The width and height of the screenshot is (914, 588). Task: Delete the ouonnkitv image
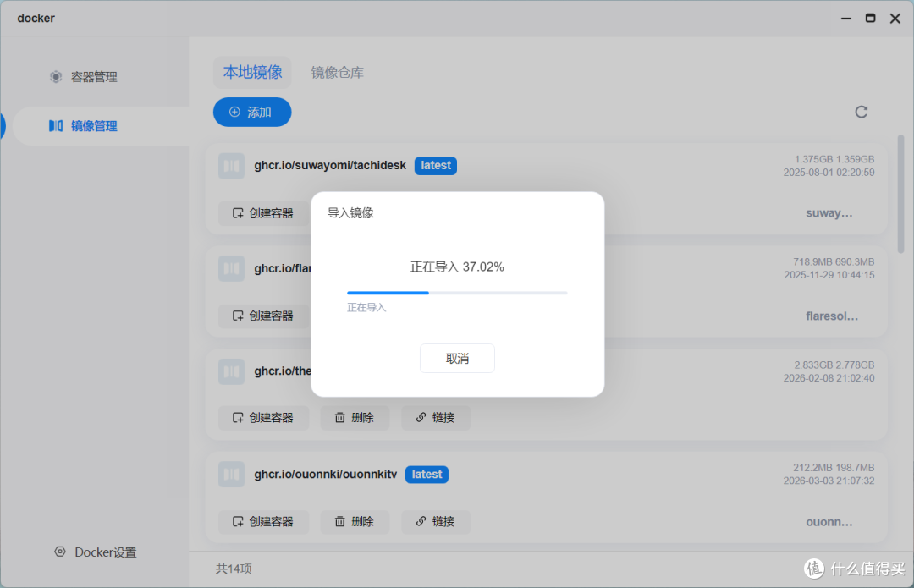coord(355,521)
